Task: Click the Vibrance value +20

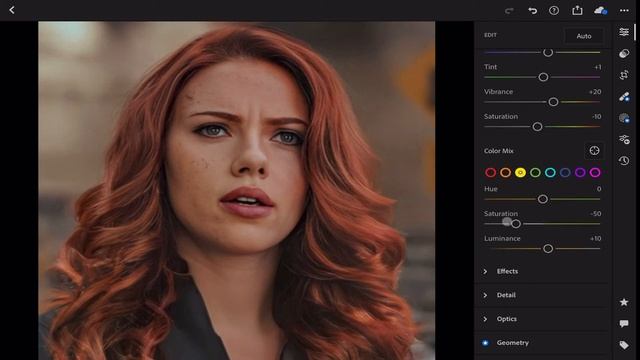Action: (x=595, y=92)
